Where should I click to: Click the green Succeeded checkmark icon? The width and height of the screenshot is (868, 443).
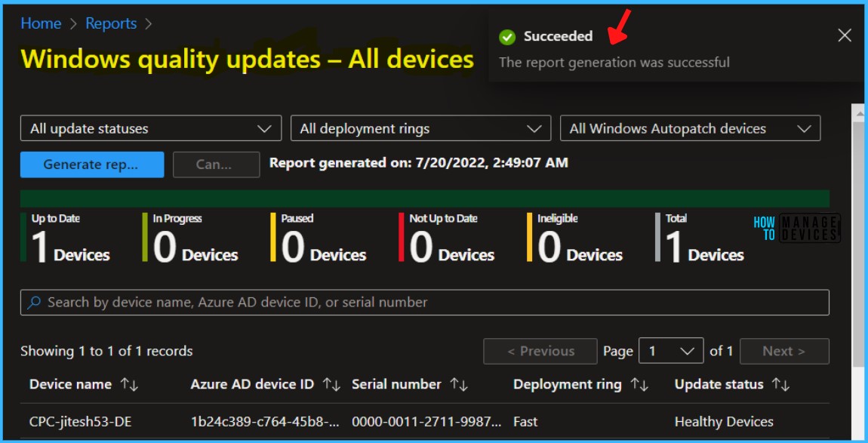click(x=507, y=37)
